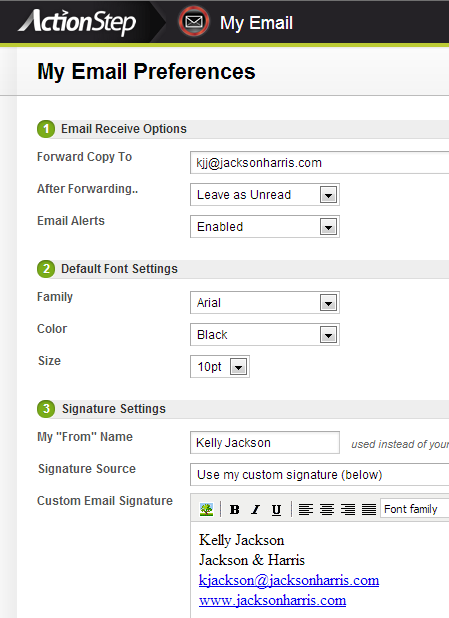449x618 pixels.
Task: Click the Kelly Jackson line in signature editor
Action: pyautogui.click(x=241, y=540)
